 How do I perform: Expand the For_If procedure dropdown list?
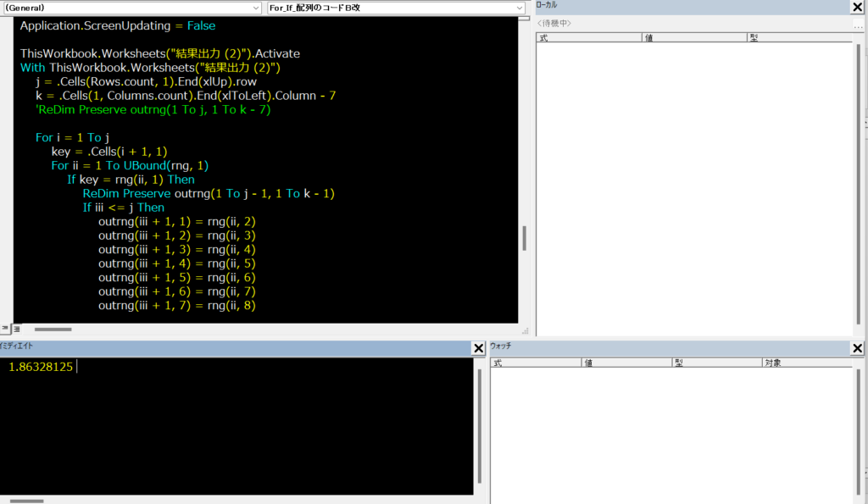519,8
